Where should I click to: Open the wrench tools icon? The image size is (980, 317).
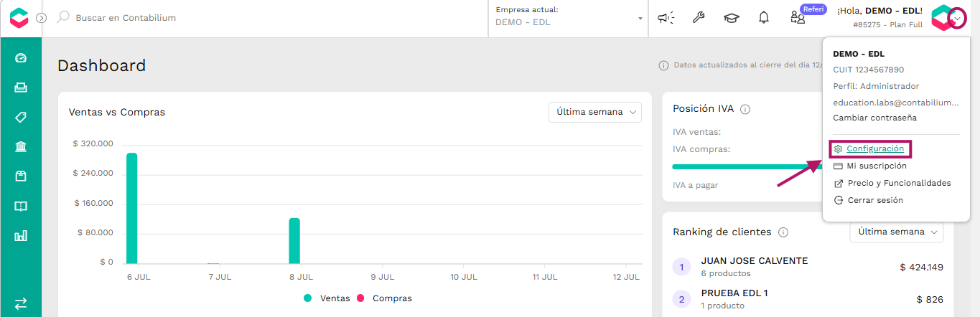click(x=698, y=18)
